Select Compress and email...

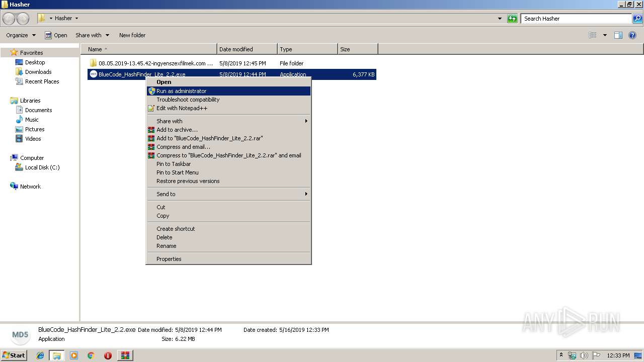click(x=228, y=147)
